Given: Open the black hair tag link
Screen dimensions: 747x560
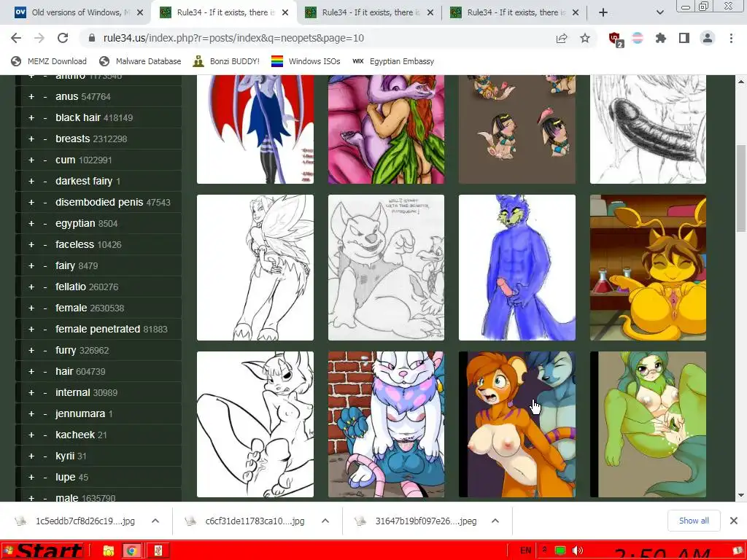Looking at the screenshot, I should (x=77, y=117).
